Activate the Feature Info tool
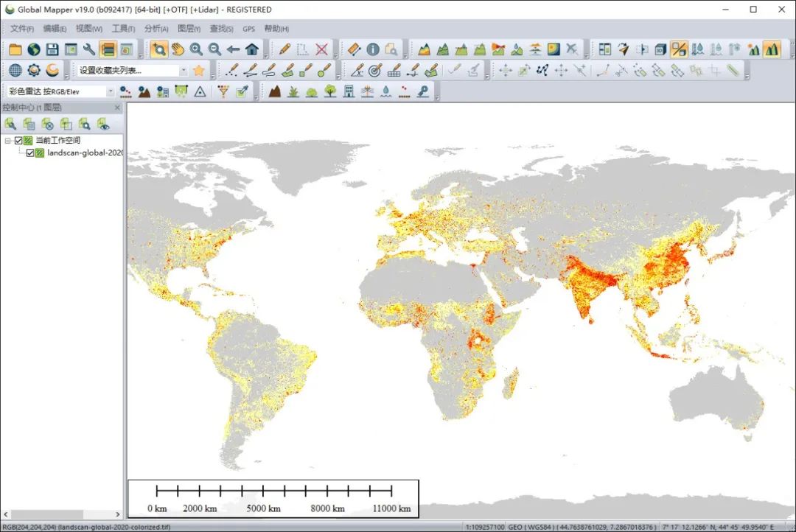The height and width of the screenshot is (532, 796). 373,49
